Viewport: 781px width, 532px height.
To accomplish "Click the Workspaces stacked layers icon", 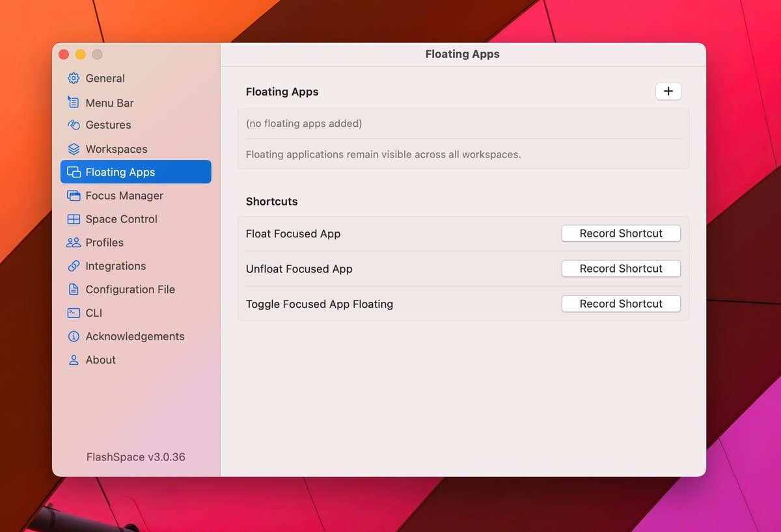I will pyautogui.click(x=74, y=149).
